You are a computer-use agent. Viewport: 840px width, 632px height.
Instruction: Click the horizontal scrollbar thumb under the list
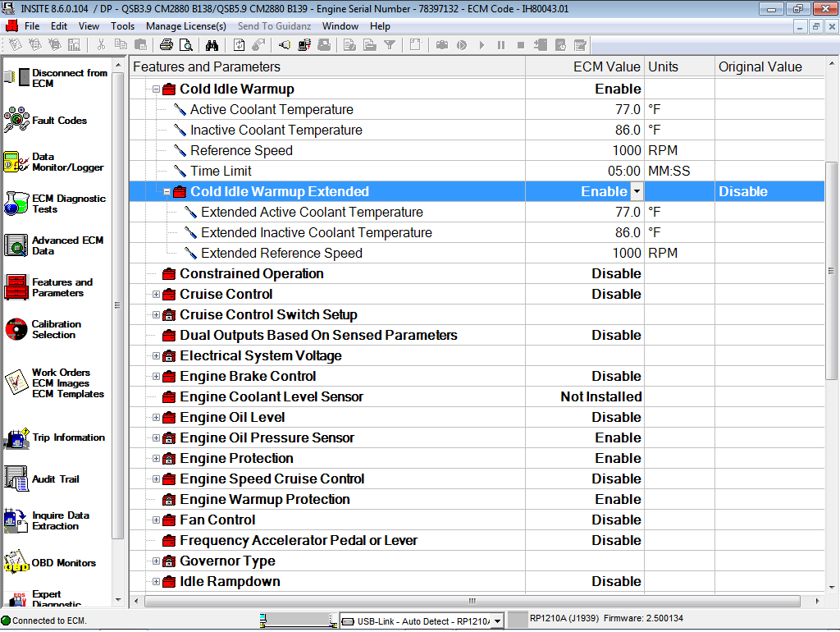(472, 601)
